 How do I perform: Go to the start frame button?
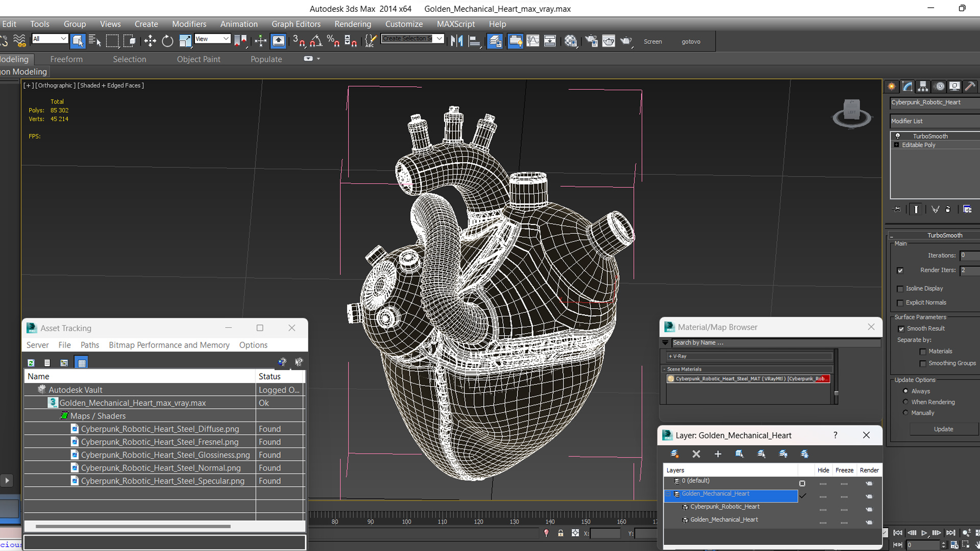tap(898, 533)
